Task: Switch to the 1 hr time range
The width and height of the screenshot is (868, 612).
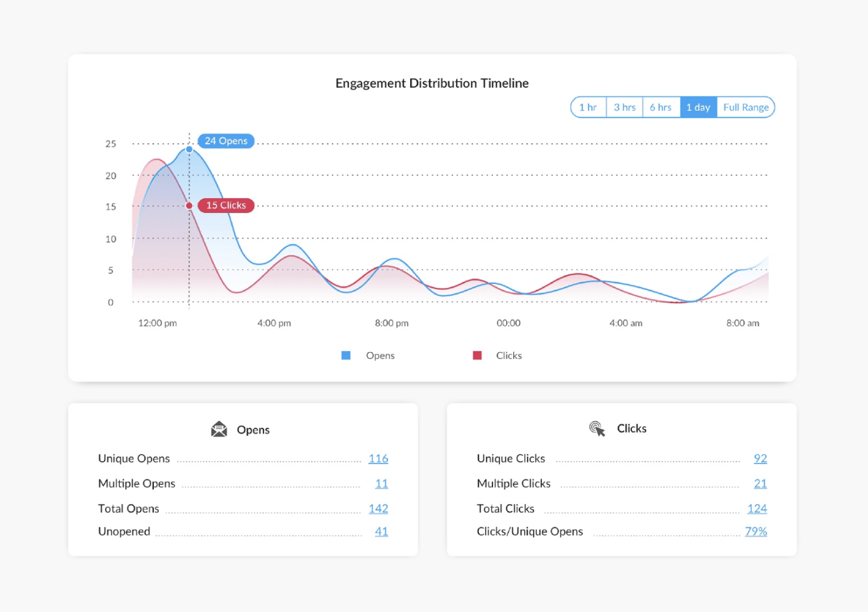Action: [x=588, y=107]
